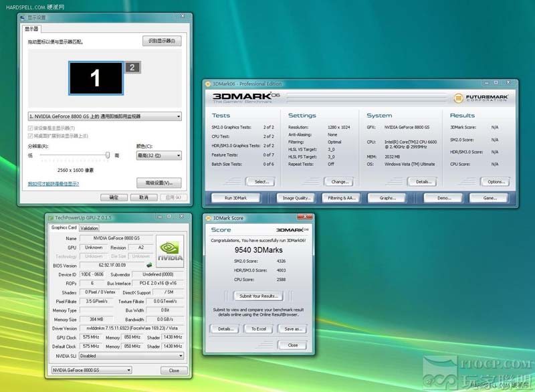Image resolution: width=535 pixels, height=392 pixels.
Task: Click the GPU-Z title bar icon
Action: click(x=49, y=218)
